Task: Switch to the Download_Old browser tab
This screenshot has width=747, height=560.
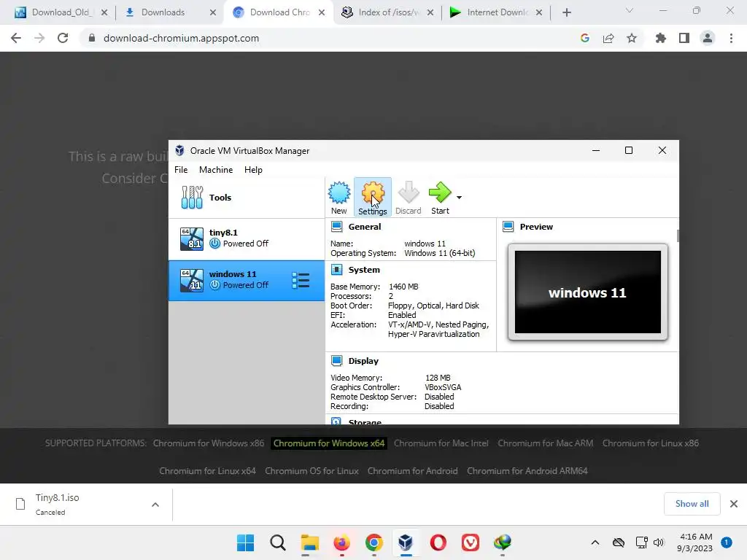Action: (60, 12)
